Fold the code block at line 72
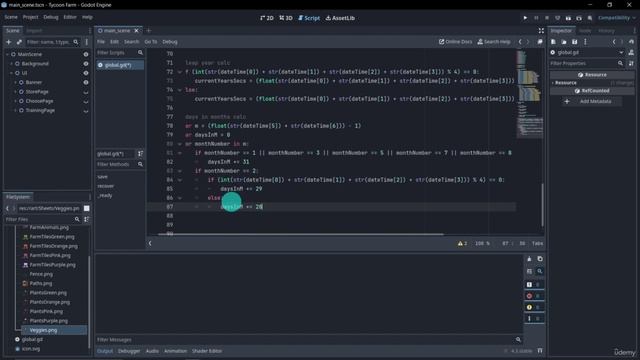The image size is (640, 360). click(x=180, y=72)
